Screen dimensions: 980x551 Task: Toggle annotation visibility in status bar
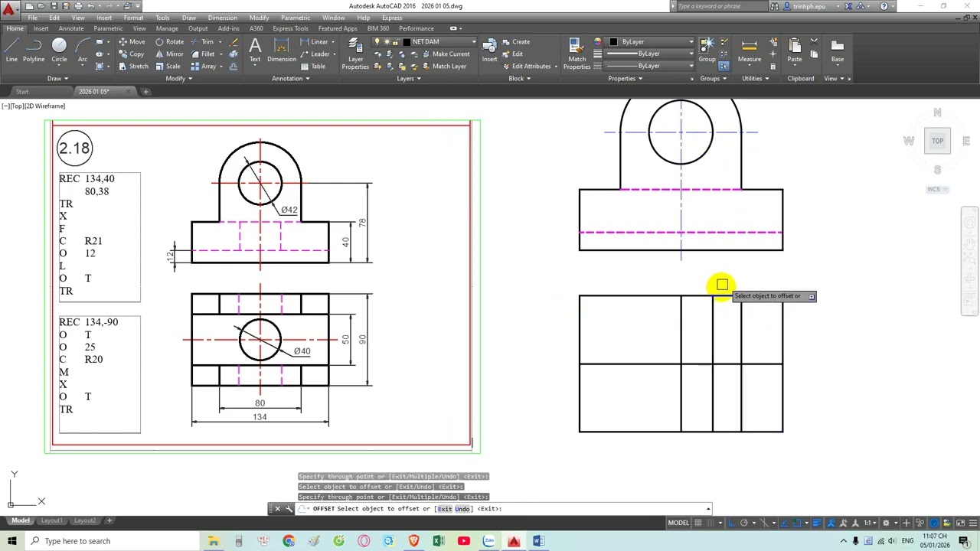click(x=831, y=523)
